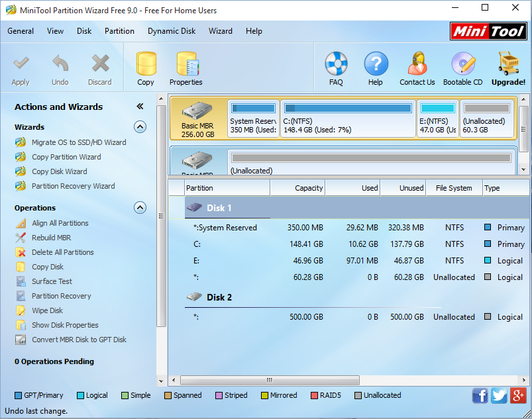Click the Logical legend color box
Screen dimensions: 532x419
(80, 396)
